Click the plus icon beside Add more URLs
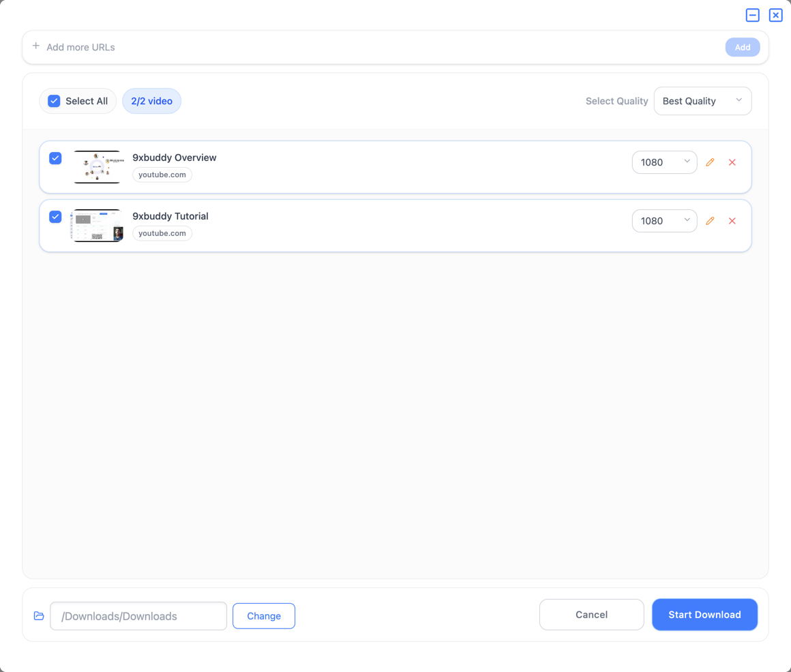 (x=36, y=46)
